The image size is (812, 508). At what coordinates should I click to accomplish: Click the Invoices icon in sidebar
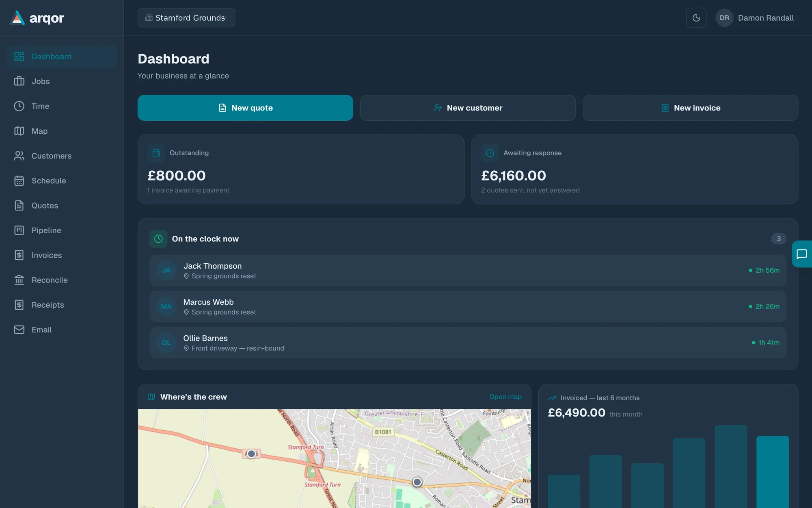19,255
